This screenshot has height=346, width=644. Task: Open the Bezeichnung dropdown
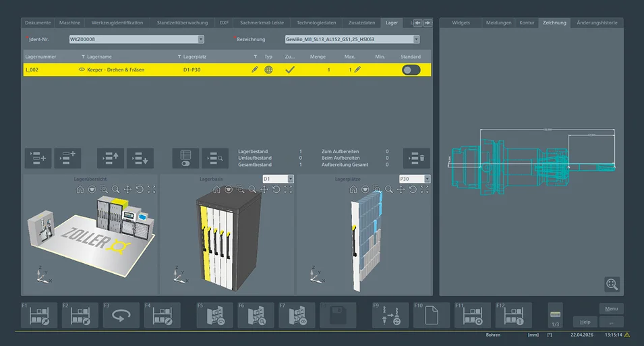click(x=417, y=39)
